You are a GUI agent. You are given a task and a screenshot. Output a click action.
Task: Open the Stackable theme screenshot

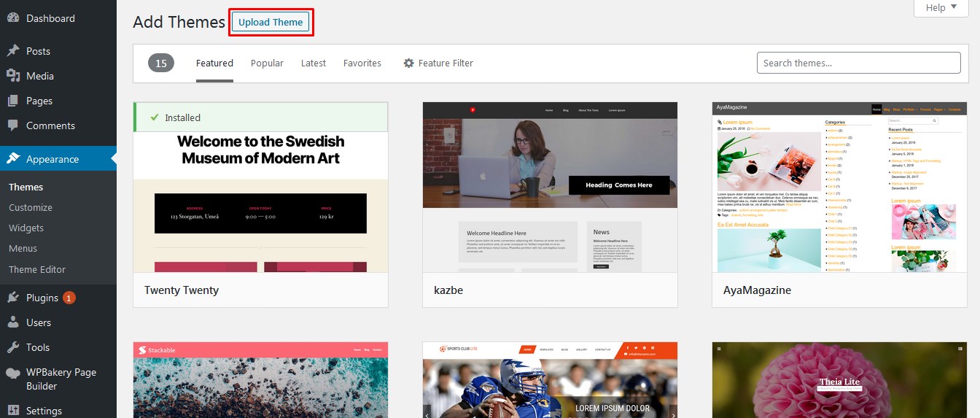(261, 380)
